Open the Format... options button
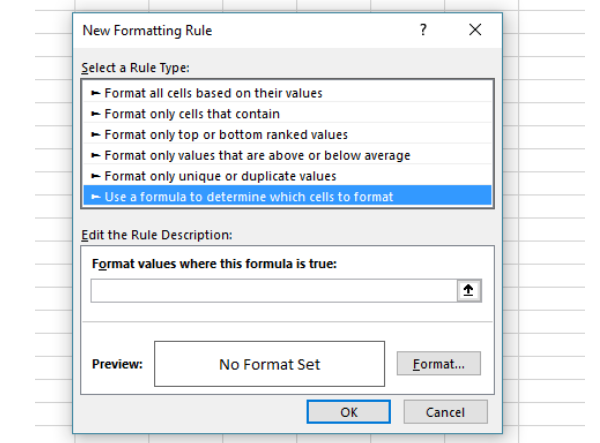 [439, 363]
